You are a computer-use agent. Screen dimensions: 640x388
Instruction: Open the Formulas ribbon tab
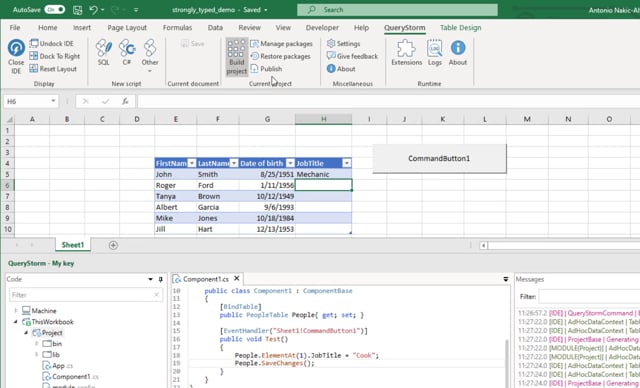tap(177, 28)
